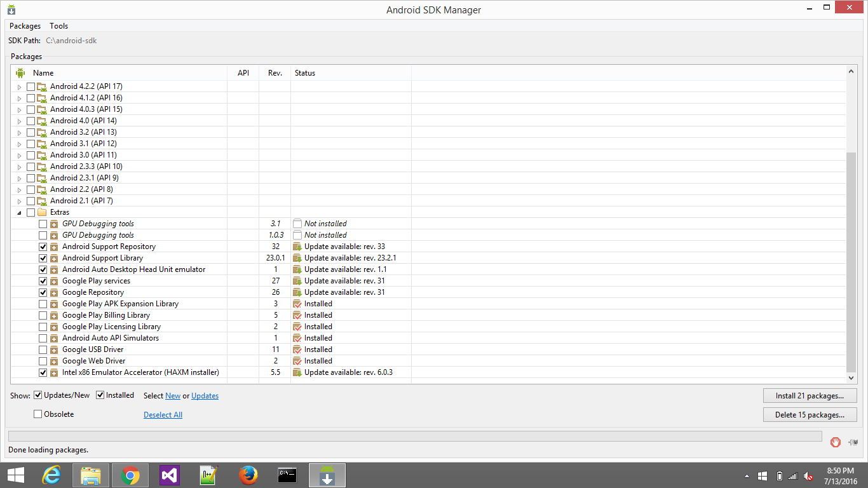Uncheck Google Play services

[x=43, y=281]
